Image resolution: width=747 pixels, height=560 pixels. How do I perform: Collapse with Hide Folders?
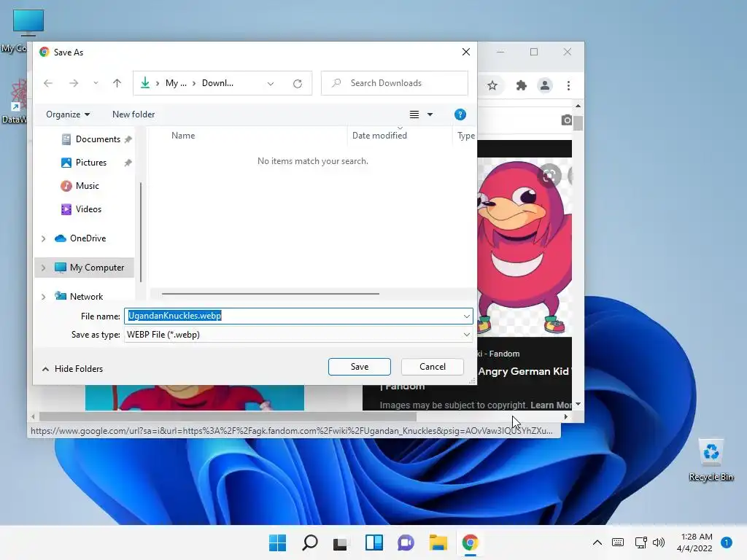[72, 368]
